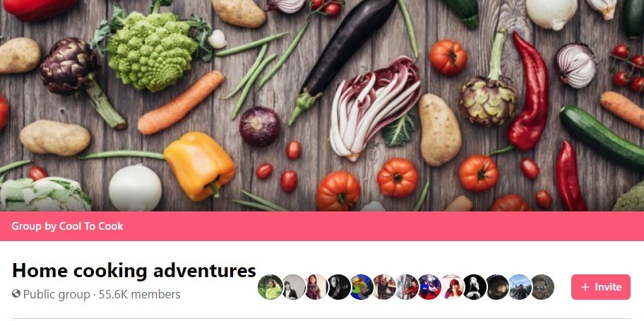
Task: Open the vegetable cover photo
Action: point(322,105)
